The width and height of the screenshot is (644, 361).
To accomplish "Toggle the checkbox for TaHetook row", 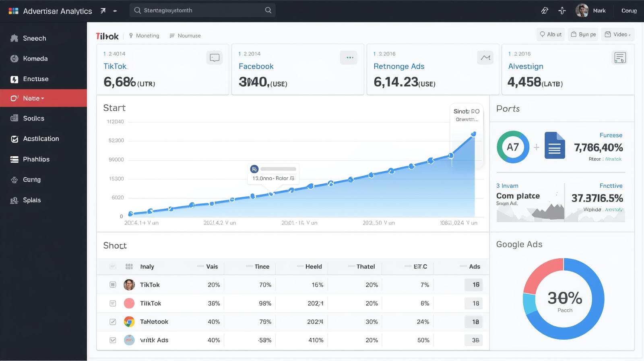I will [113, 322].
